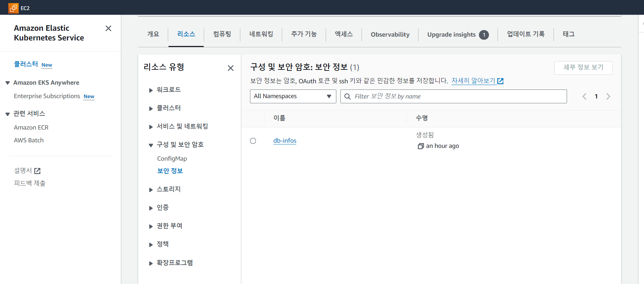
Task: Click the external link icon beside 설명서
Action: (37, 171)
